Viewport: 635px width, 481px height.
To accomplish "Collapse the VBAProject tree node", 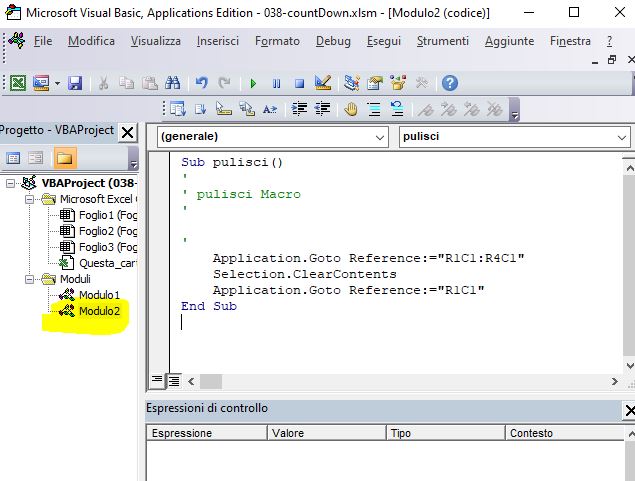I will 10,183.
